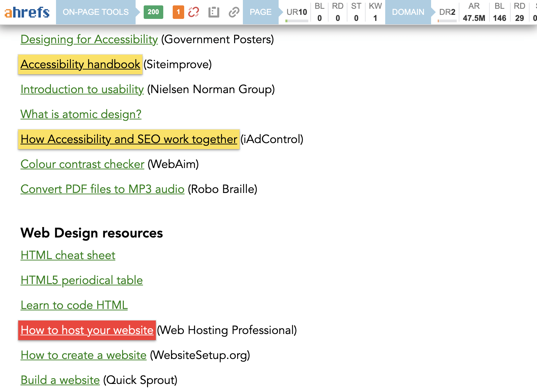Click the green 200 status code badge
Viewport: 537px width, 392px height.
153,12
